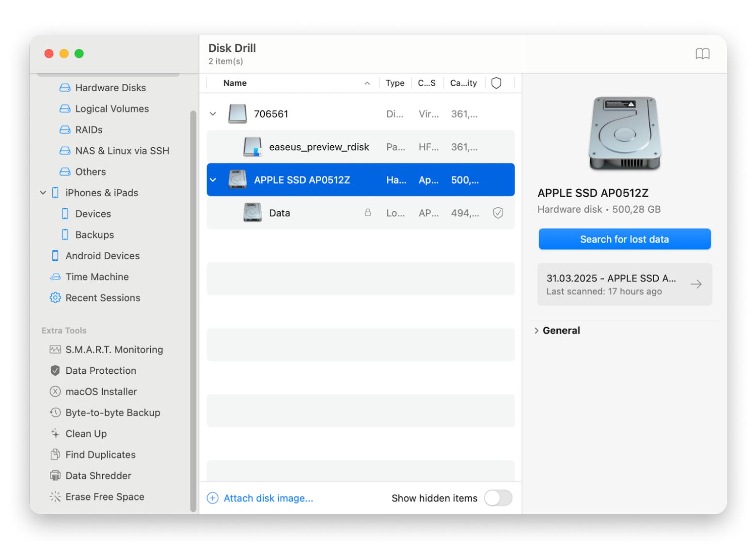
Task: Select Android Devices in the sidebar
Action: 103,256
